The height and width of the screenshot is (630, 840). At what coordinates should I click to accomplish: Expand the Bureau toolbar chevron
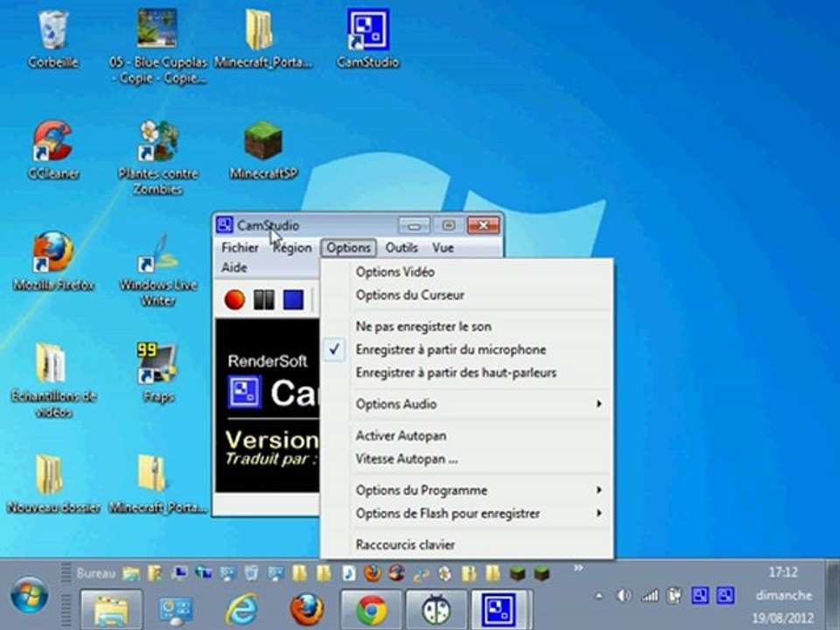point(578,568)
